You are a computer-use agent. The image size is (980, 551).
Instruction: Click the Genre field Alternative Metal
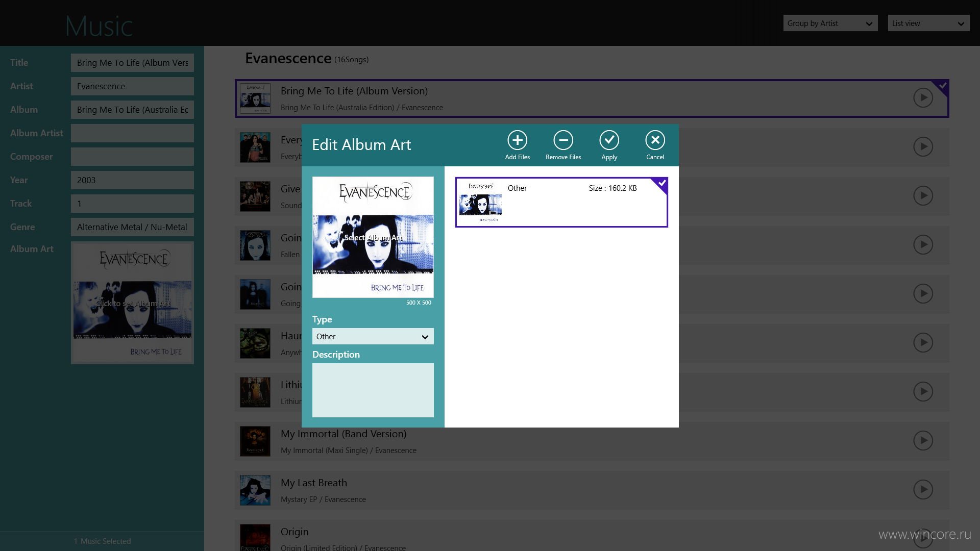pos(132,227)
